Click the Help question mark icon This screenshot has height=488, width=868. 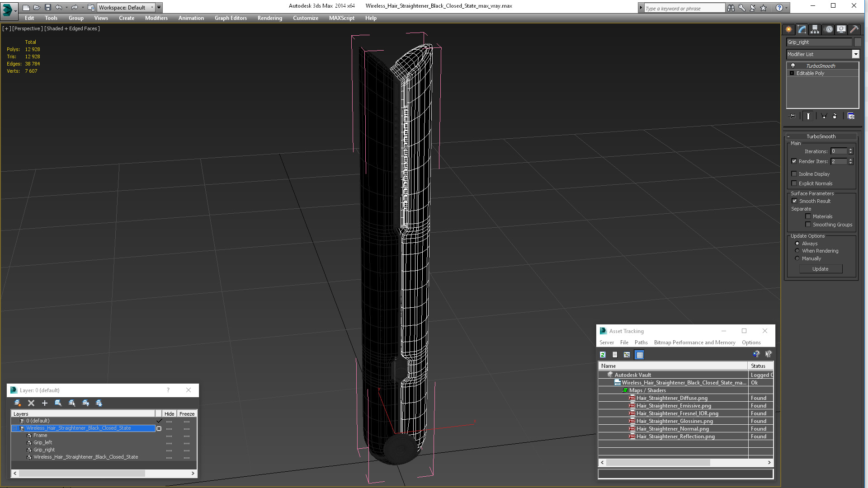tap(779, 8)
